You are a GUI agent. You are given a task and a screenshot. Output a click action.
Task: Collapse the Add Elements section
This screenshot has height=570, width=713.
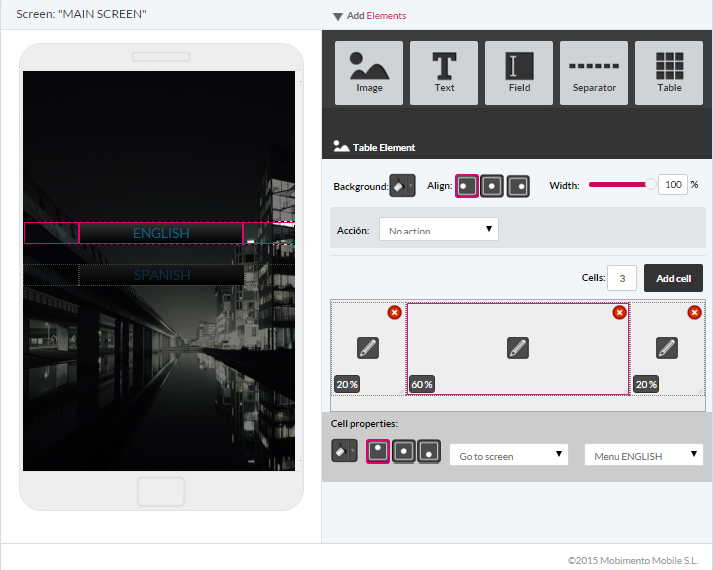(x=337, y=16)
